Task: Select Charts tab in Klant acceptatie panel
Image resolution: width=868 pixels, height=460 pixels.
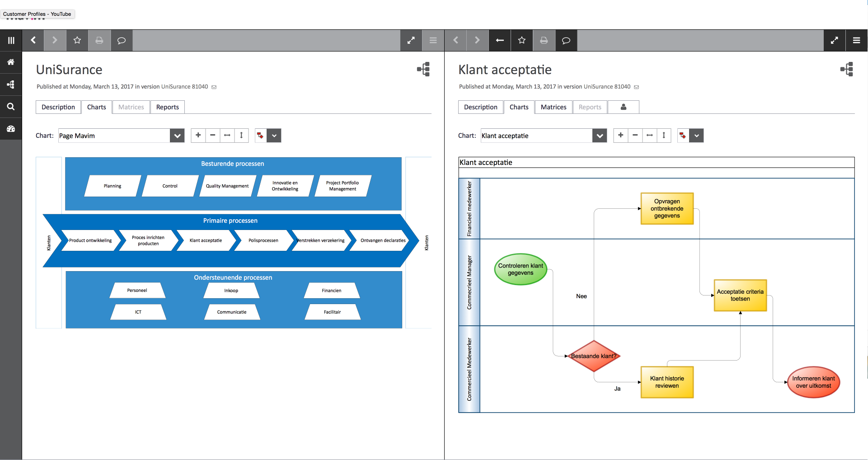Action: (x=519, y=107)
